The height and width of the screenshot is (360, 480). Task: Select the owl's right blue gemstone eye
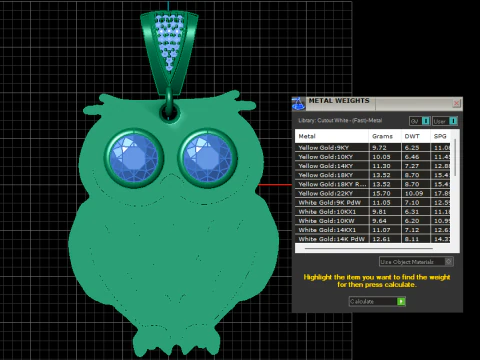coord(208,159)
